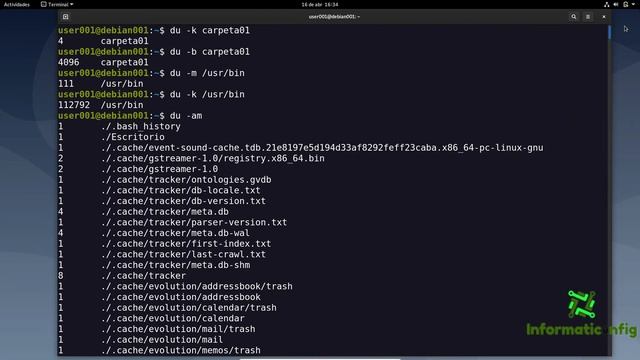Click the meta.db-wal line
The width and height of the screenshot is (640, 360).
pyautogui.click(x=175, y=233)
